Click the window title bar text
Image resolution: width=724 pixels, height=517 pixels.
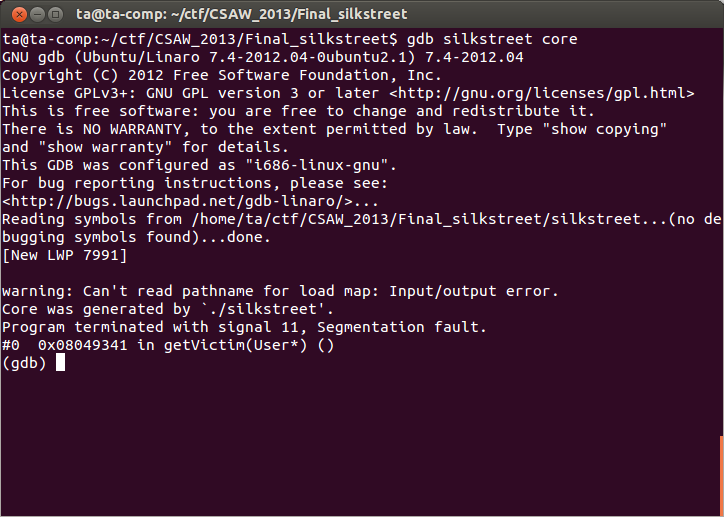242,14
